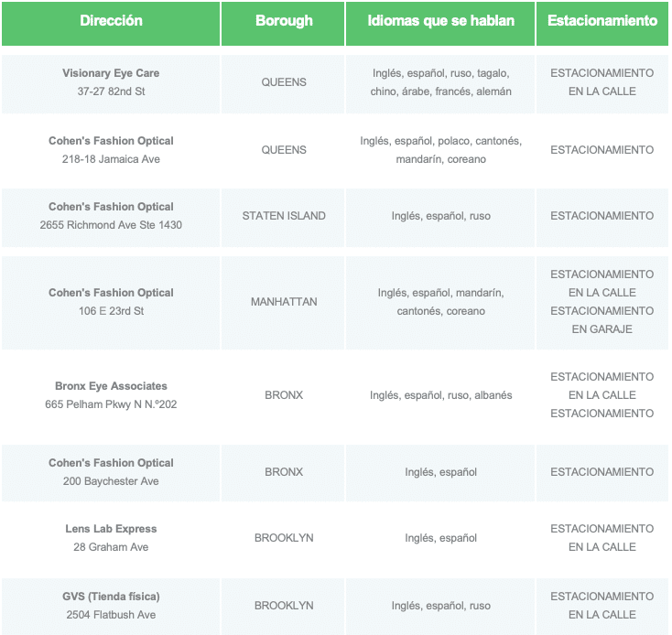Select the Visionary Eye Care name
Viewport: 672px width, 635px height.
click(111, 73)
